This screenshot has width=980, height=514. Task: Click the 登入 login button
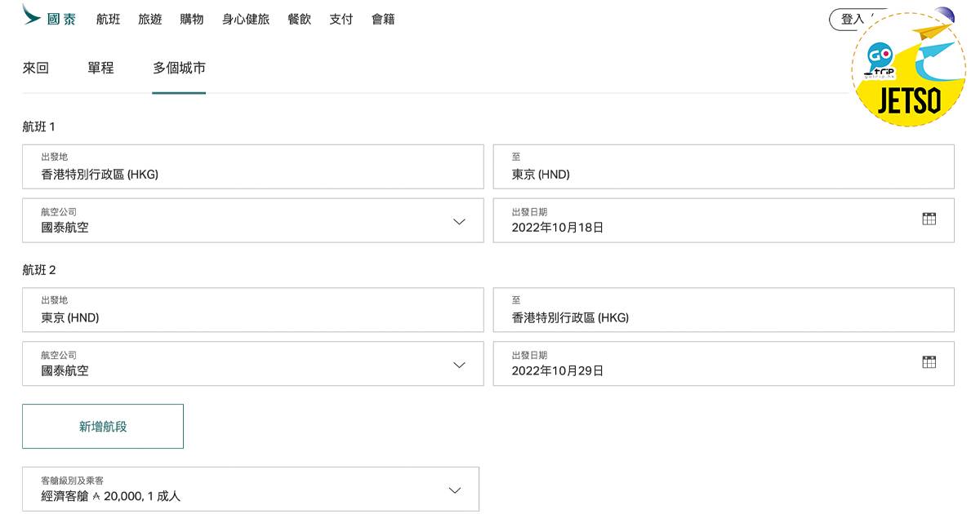(x=852, y=20)
